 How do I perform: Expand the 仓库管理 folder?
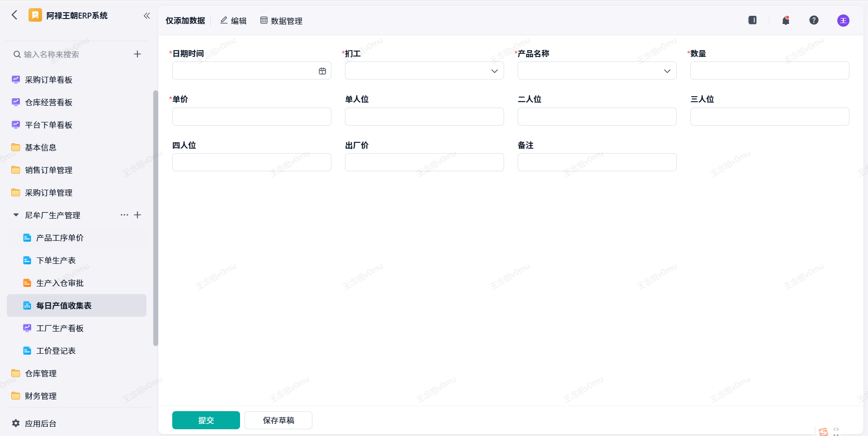click(x=76, y=373)
